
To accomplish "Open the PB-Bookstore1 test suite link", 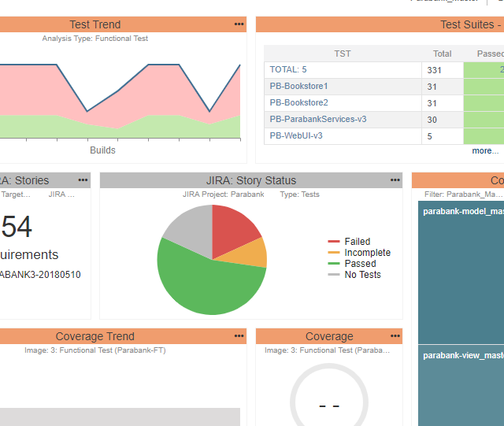I will click(298, 86).
